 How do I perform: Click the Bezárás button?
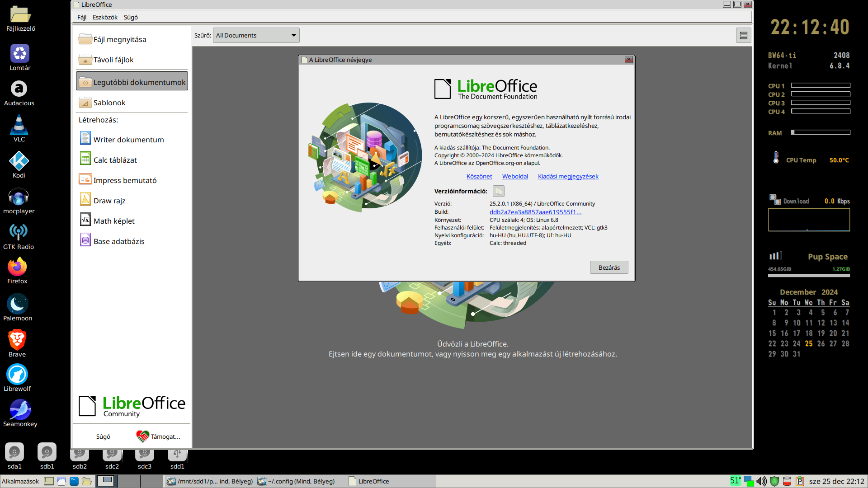609,267
